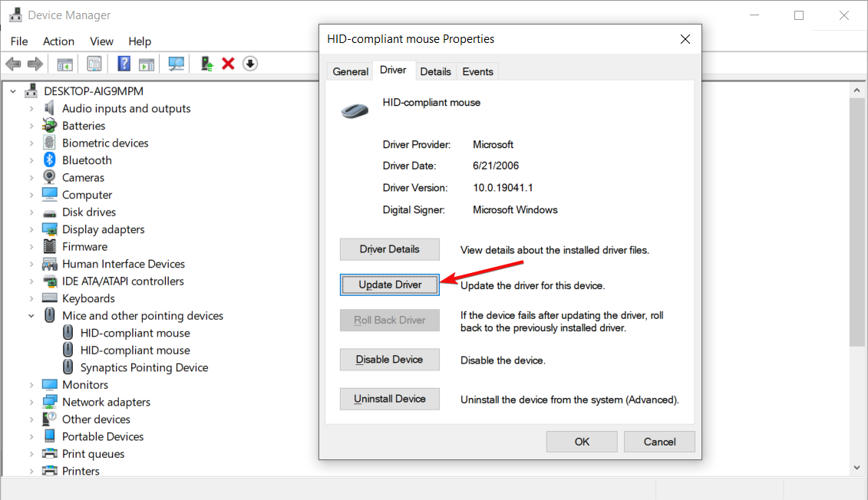Click the Show/Hide Console Tree icon
868x500 pixels.
coord(65,64)
